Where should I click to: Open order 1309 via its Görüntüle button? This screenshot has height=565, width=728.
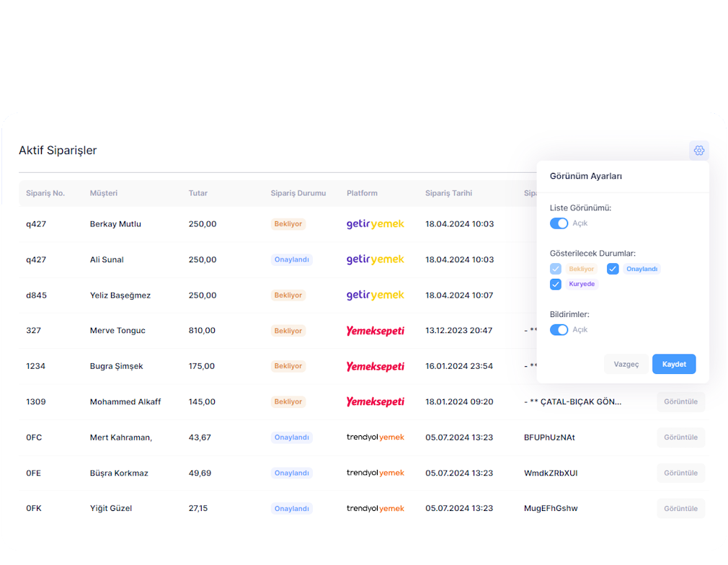680,402
